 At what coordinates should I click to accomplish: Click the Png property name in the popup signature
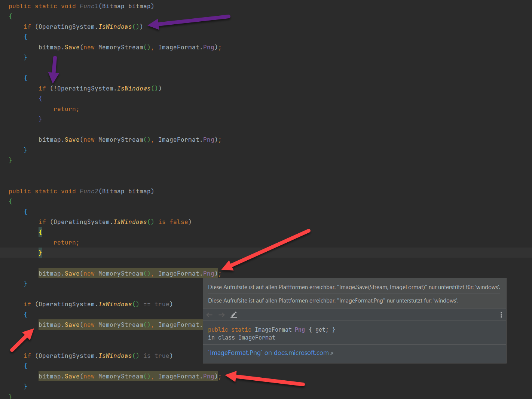[x=300, y=329]
